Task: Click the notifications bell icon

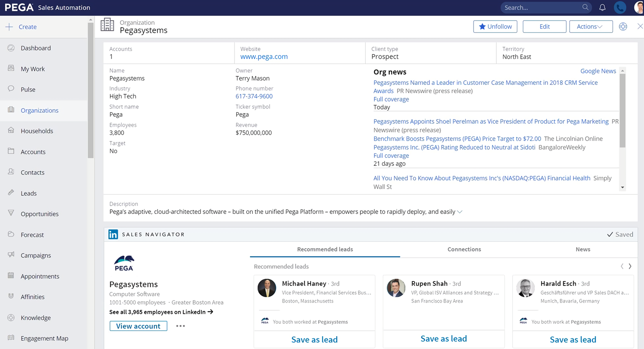Action: (x=602, y=8)
